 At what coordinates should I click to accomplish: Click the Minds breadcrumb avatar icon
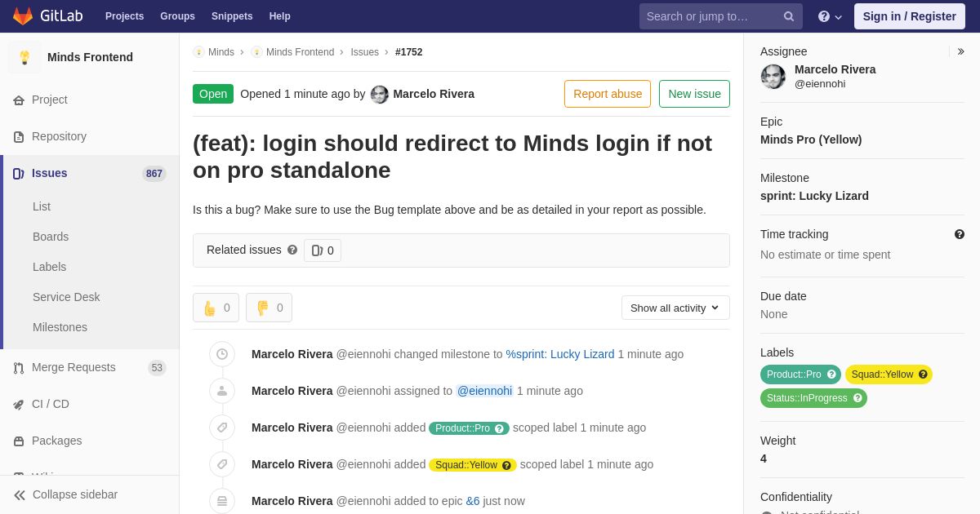198,52
